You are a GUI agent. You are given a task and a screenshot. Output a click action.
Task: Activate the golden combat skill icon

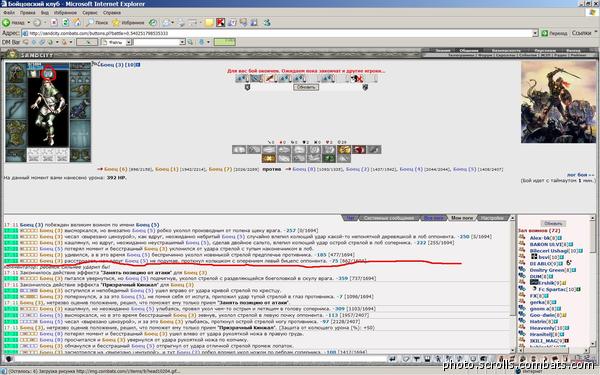pyautogui.click(x=344, y=150)
